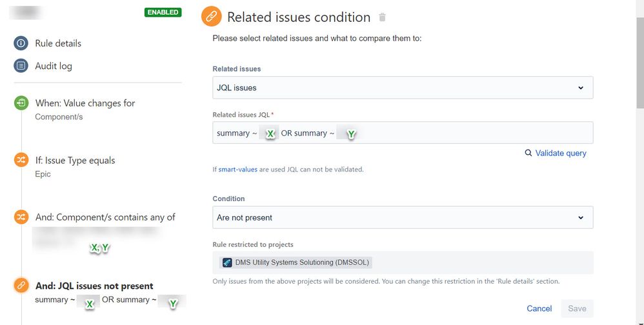This screenshot has width=644, height=325.
Task: Click the orange link icon in the header
Action: tap(211, 17)
